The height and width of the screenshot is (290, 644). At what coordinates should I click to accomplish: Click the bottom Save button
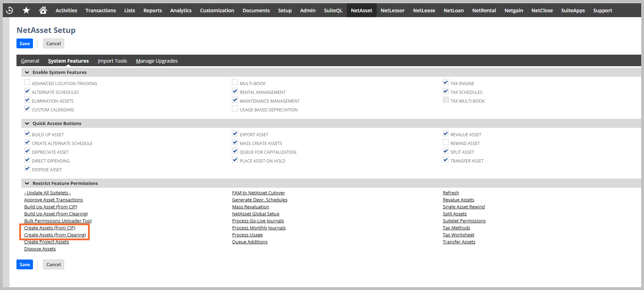[x=25, y=264]
